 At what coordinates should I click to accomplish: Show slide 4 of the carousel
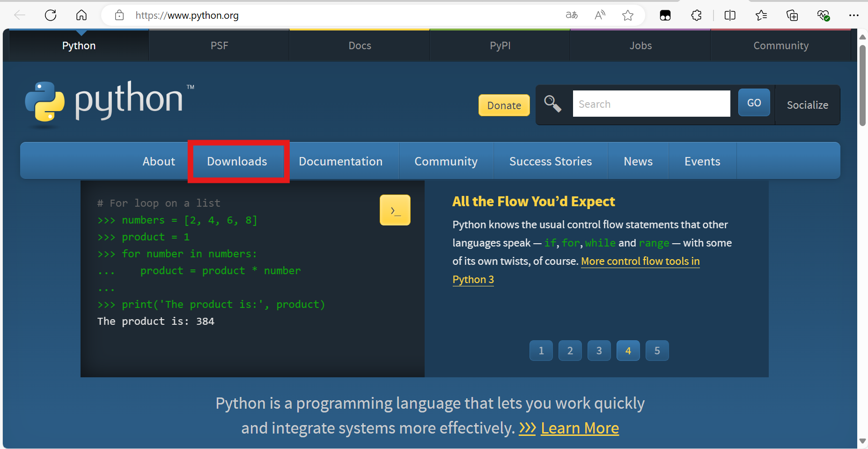pyautogui.click(x=628, y=351)
